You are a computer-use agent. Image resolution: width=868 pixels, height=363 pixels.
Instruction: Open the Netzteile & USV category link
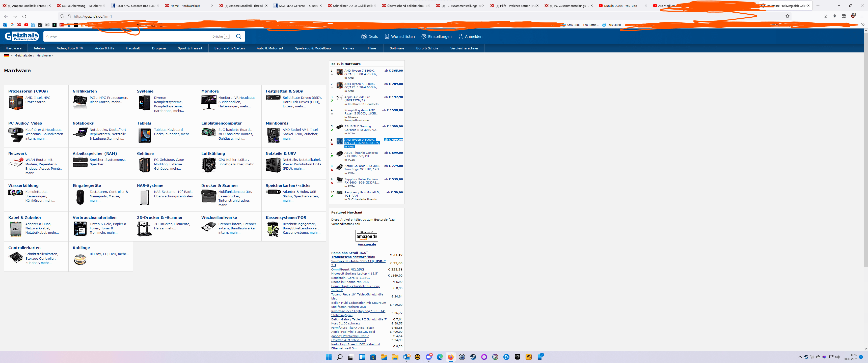coord(281,154)
